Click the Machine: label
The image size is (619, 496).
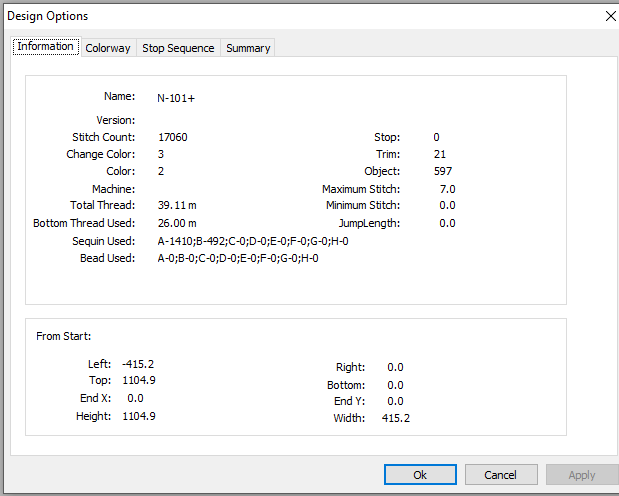pos(114,189)
